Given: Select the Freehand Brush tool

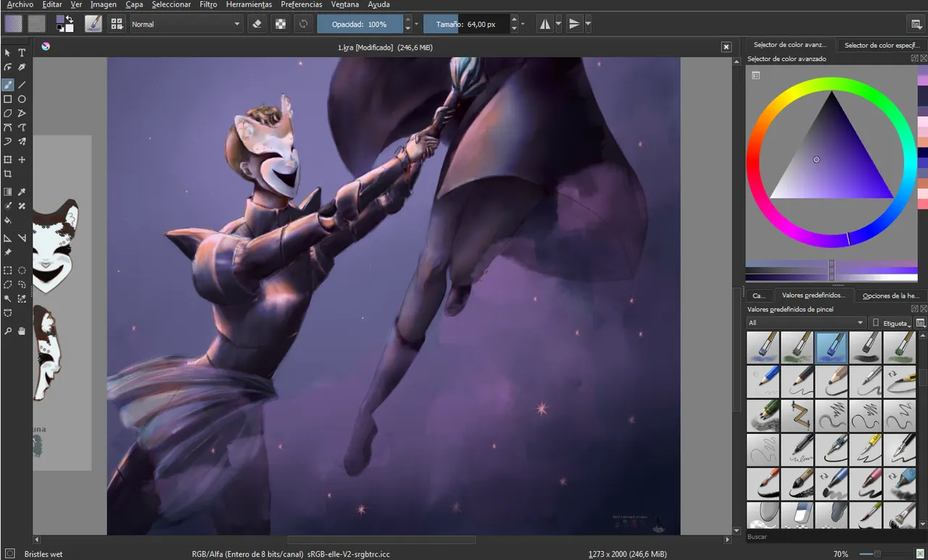Looking at the screenshot, I should coord(8,85).
